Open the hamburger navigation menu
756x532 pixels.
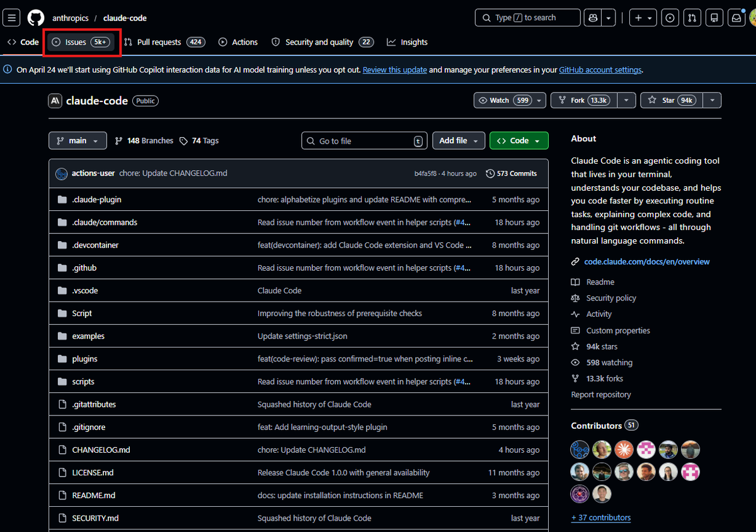tap(12, 18)
